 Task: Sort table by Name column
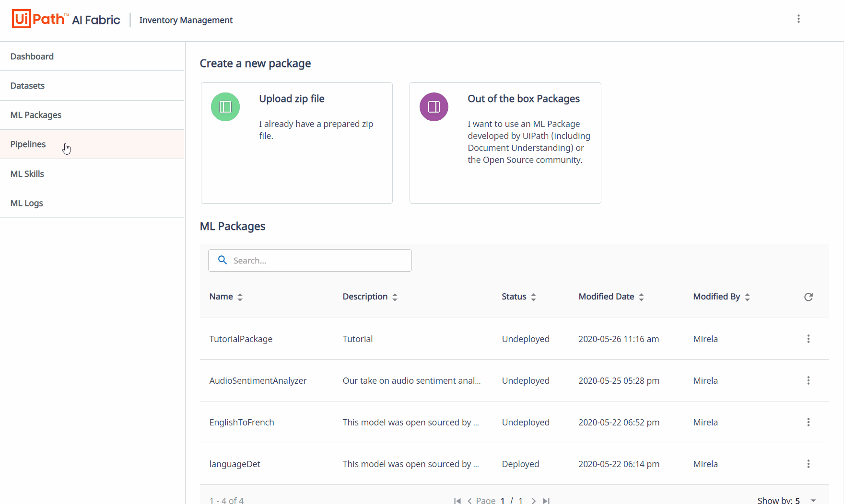point(226,297)
